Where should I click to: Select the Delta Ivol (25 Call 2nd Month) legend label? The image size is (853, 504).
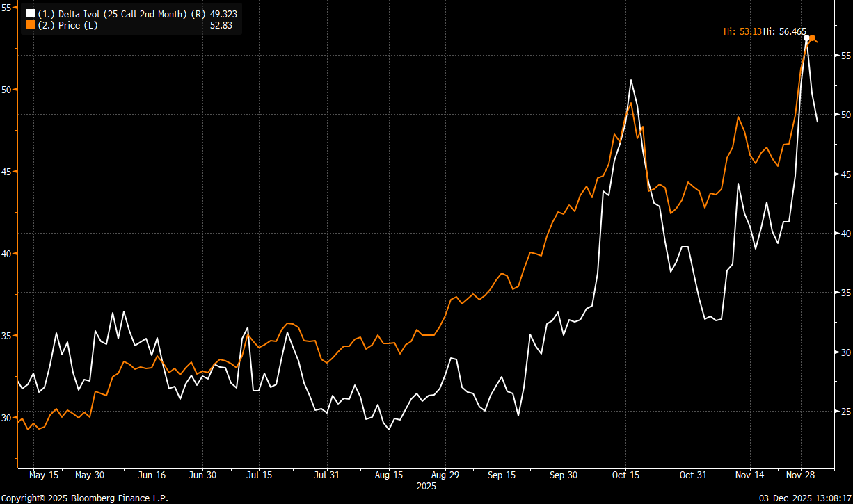point(122,14)
